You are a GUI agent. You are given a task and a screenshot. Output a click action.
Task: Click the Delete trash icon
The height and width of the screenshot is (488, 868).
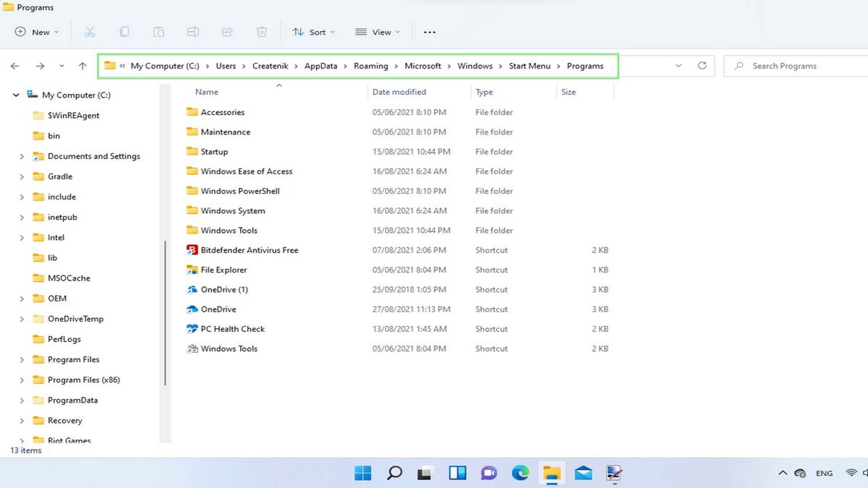tap(261, 32)
